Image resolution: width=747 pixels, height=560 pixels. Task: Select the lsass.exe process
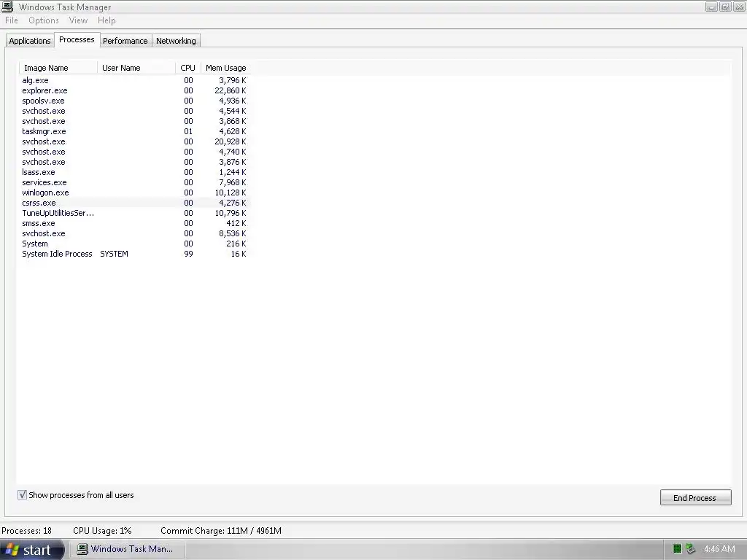(x=134, y=172)
